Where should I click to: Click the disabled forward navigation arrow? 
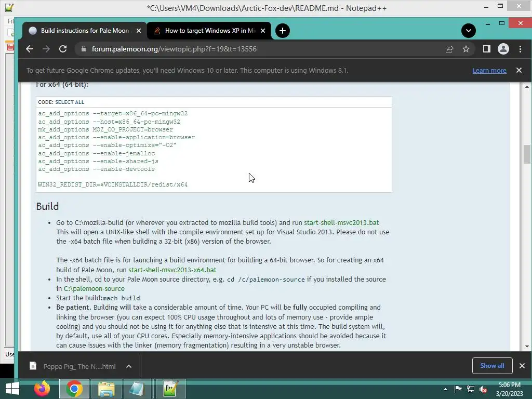(x=46, y=49)
